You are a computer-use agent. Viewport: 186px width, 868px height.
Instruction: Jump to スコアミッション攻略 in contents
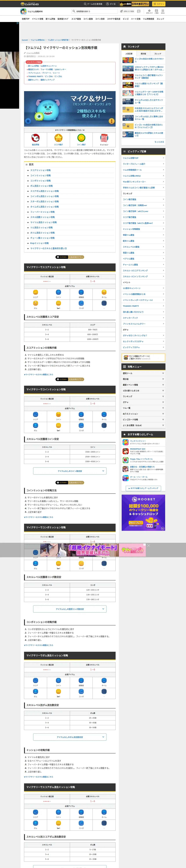pos(41,170)
